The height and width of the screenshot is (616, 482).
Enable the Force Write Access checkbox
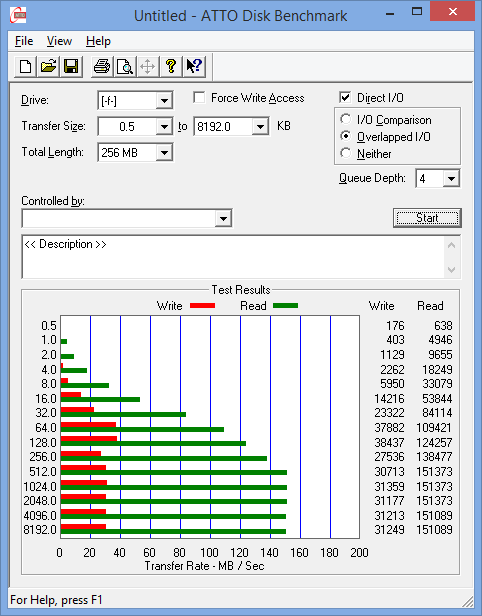tap(199, 97)
